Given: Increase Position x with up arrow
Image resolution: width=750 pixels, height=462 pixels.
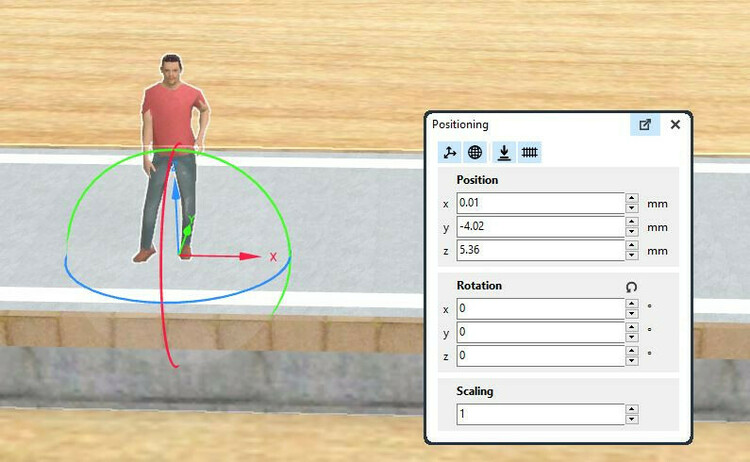Looking at the screenshot, I should [632, 198].
